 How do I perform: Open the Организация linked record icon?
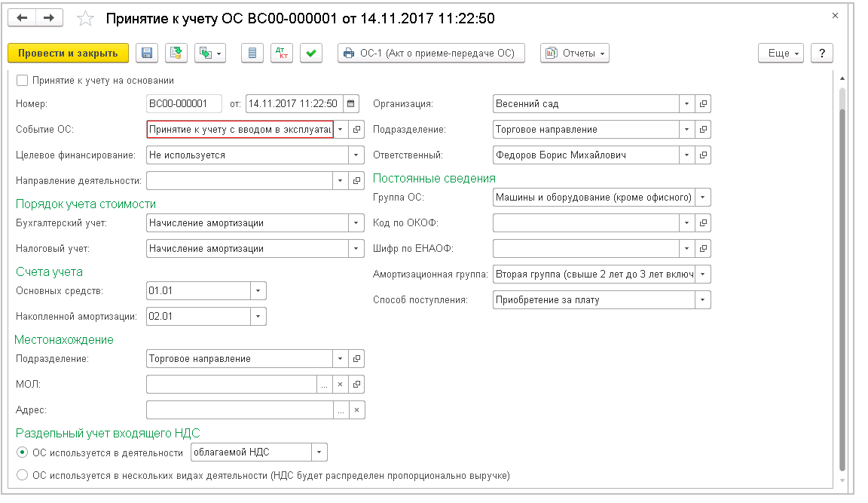703,103
